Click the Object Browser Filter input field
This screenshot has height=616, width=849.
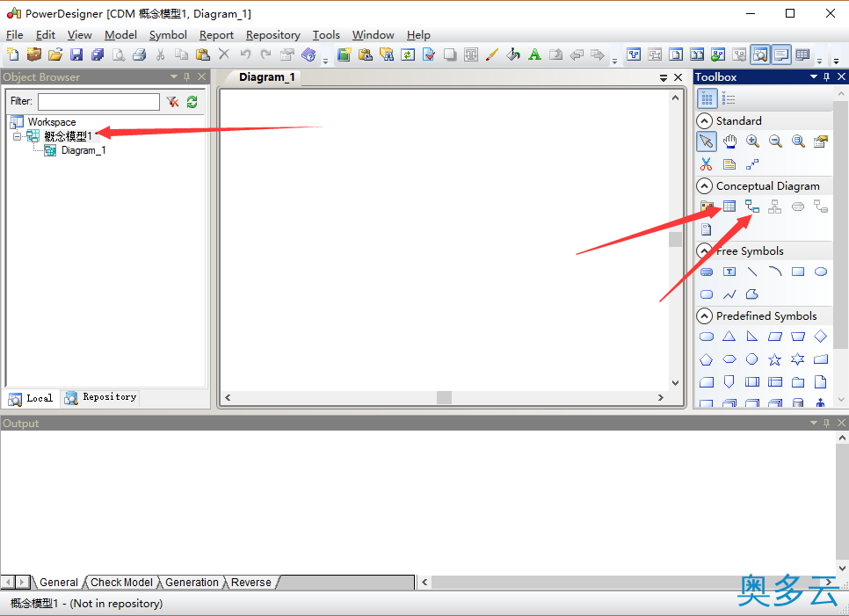click(x=98, y=102)
